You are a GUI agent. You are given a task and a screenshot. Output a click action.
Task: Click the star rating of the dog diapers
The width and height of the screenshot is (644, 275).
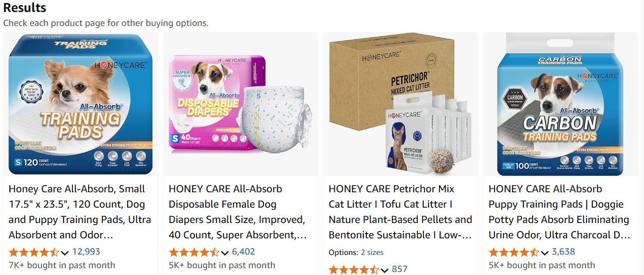[194, 252]
